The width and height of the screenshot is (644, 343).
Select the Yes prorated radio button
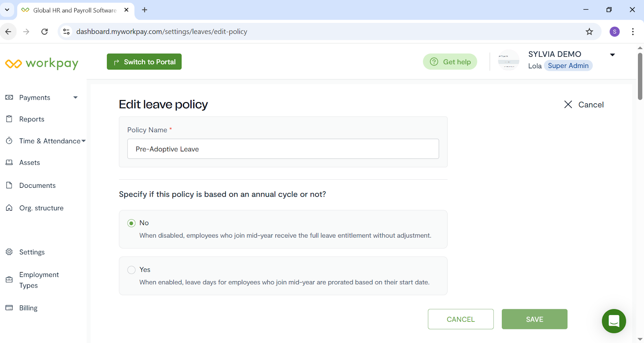tap(131, 270)
